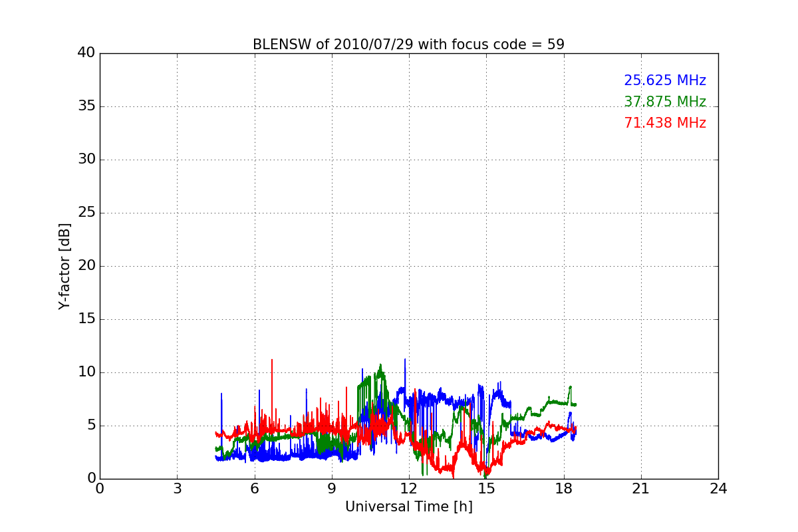Click the x-axis tick label 3
Viewport: 798px width, 532px height.
click(177, 489)
